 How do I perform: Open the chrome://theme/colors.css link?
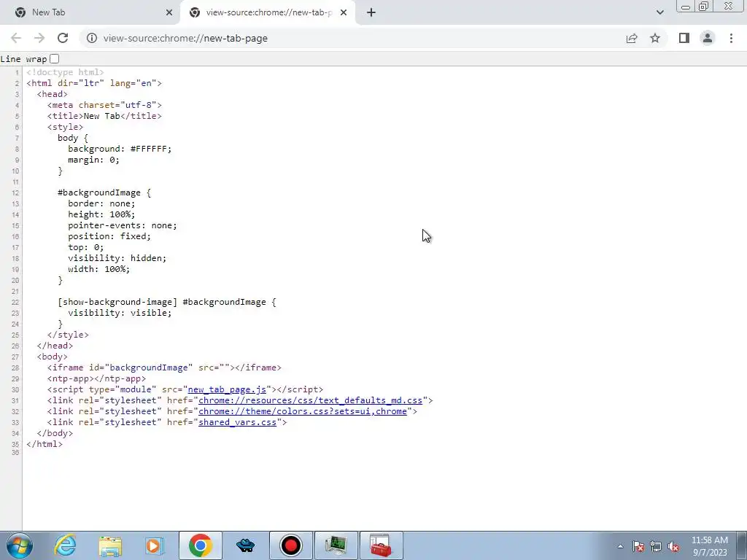point(303,411)
